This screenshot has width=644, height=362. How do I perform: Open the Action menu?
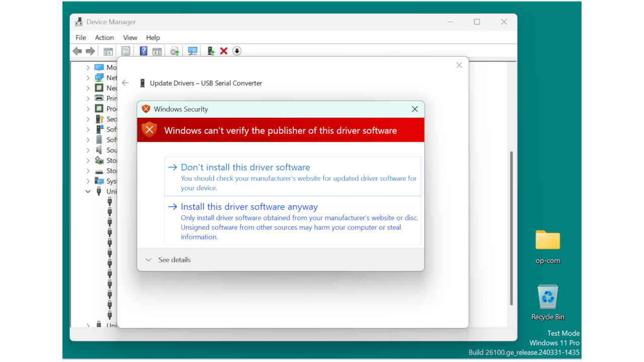(104, 37)
